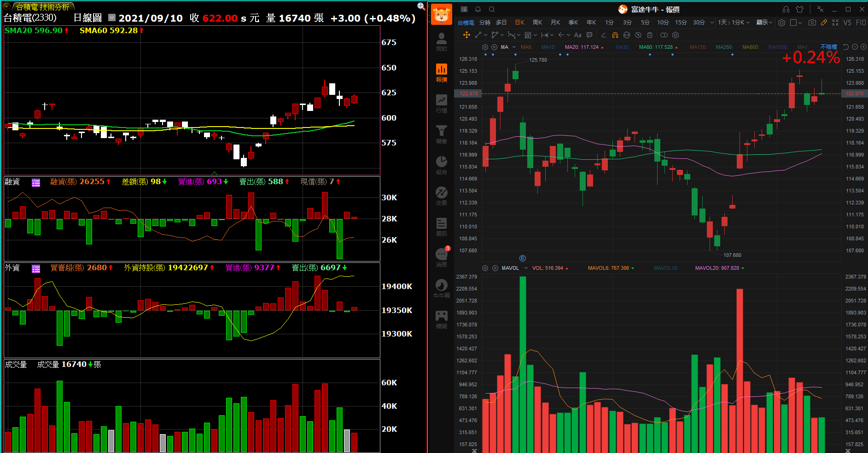868x453 pixels.
Task: Click the sync drawings icon
Action: 627,35
